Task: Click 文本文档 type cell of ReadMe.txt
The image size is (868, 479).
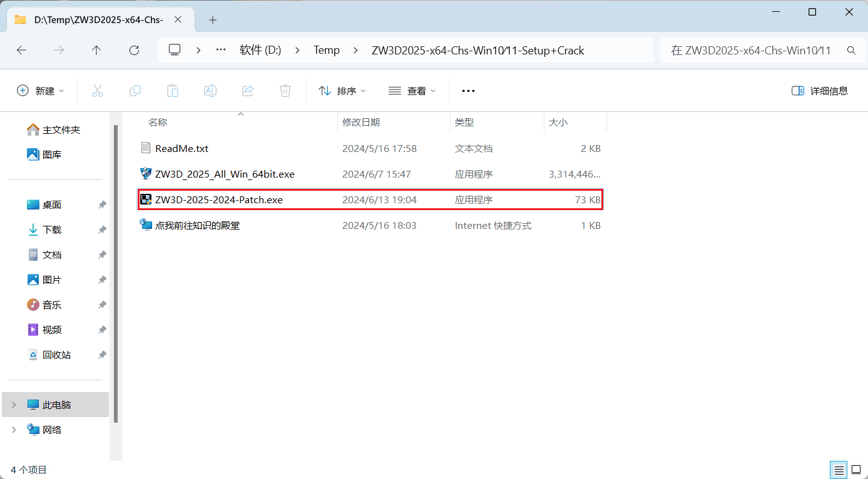Action: pos(474,148)
